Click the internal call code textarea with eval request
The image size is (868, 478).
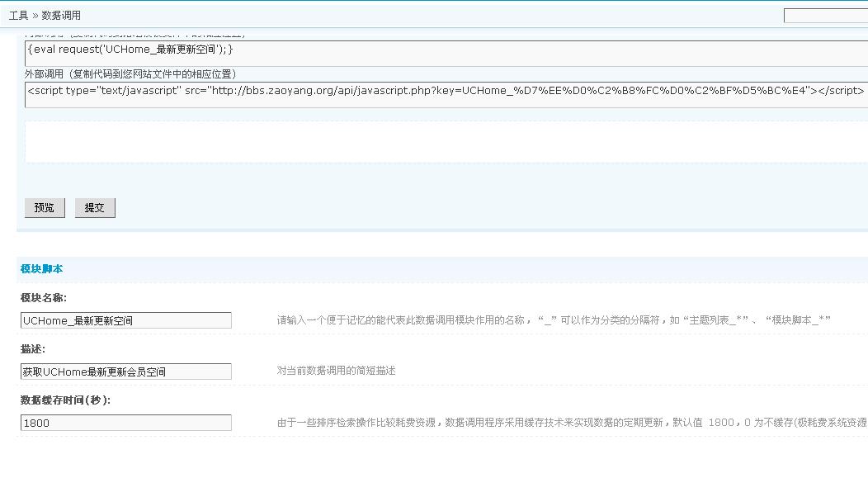(446, 53)
